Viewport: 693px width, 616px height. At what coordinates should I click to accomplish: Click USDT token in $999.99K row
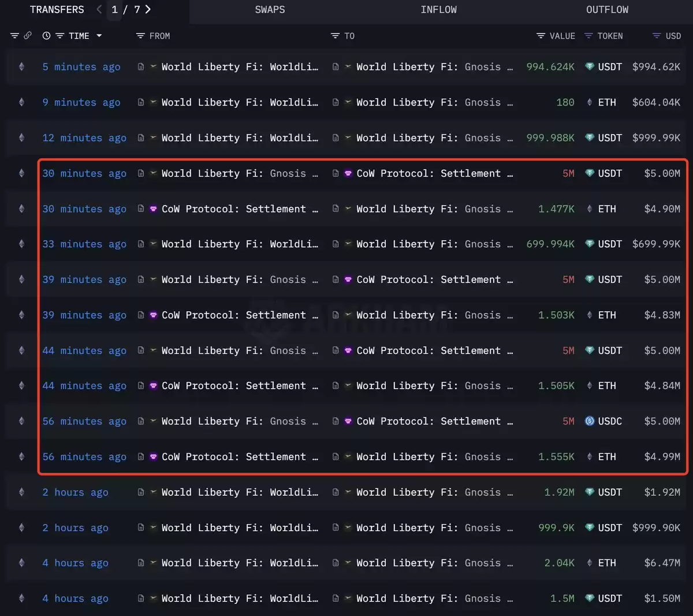coord(610,138)
